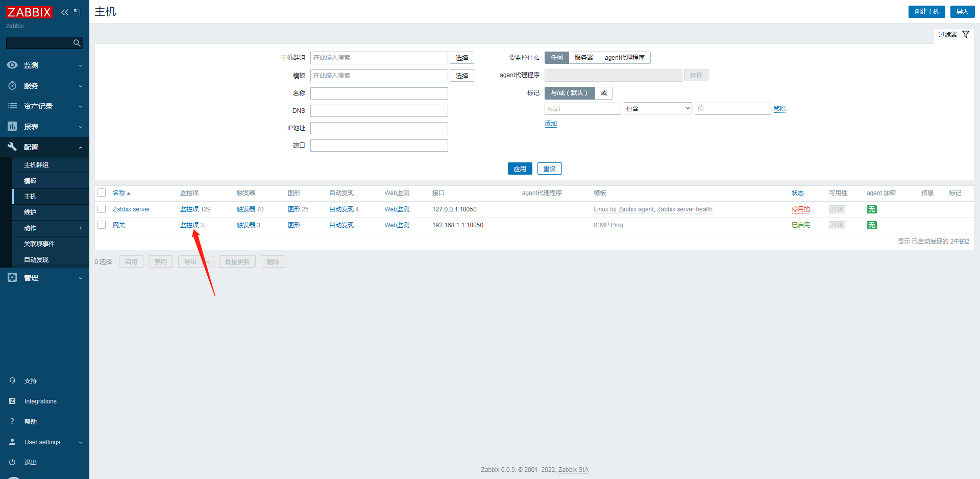Sort hosts by 名称 column header
980x479 pixels.
point(121,193)
